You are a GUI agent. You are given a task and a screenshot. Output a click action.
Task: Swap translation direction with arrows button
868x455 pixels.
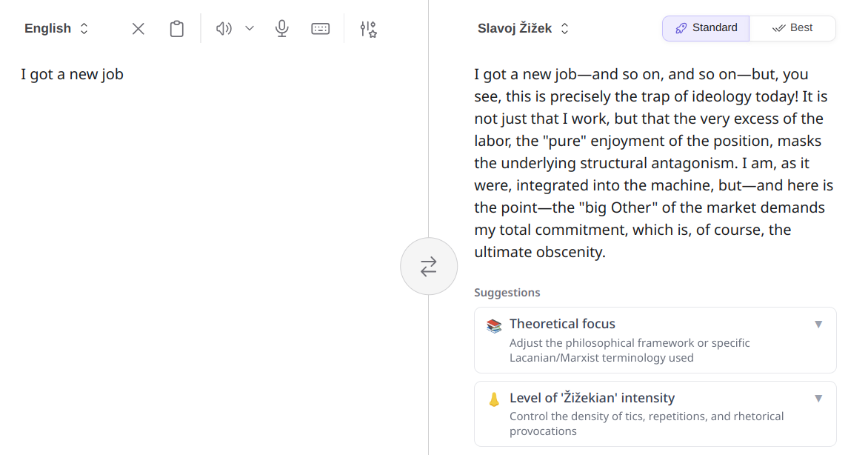pyautogui.click(x=429, y=266)
